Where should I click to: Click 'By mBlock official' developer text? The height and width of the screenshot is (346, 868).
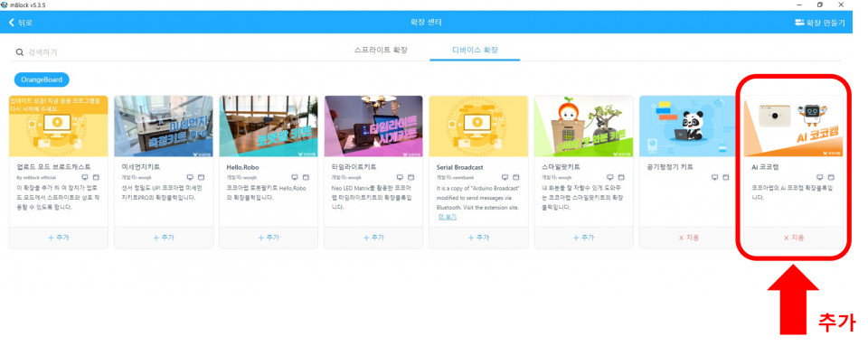35,177
